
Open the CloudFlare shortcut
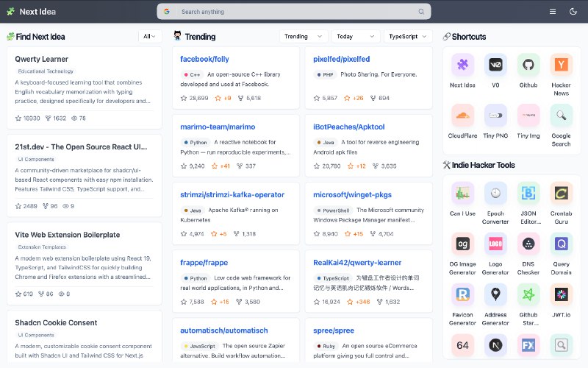click(462, 116)
